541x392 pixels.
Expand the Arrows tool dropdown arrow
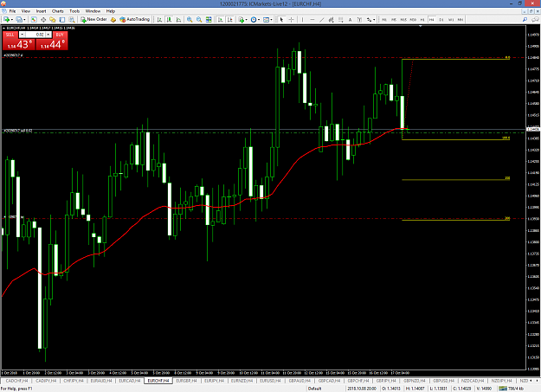click(x=374, y=20)
